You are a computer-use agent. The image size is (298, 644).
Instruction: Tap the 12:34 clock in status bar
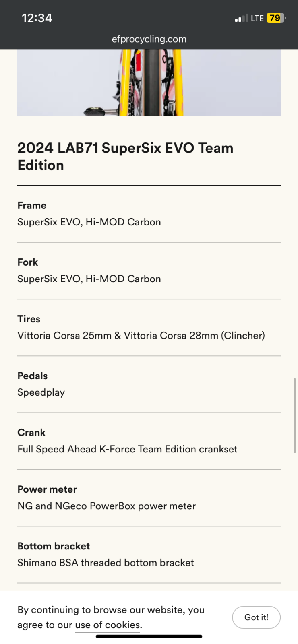click(x=37, y=18)
